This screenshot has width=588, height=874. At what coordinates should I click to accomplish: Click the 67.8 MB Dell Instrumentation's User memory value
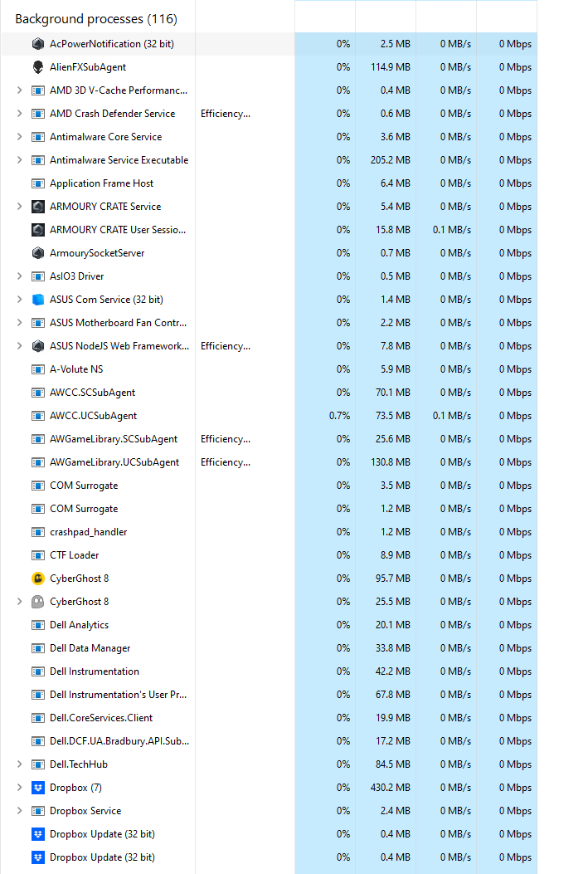pos(392,695)
